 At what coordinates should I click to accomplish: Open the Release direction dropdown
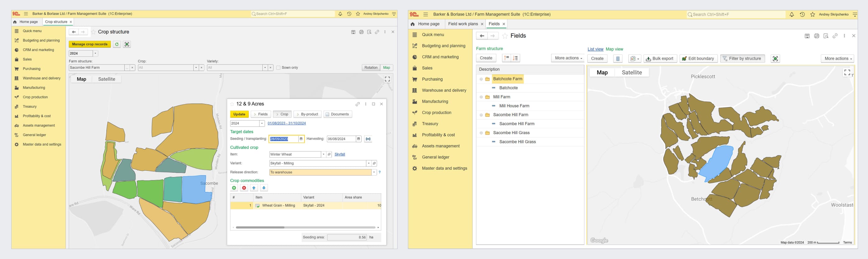374,172
